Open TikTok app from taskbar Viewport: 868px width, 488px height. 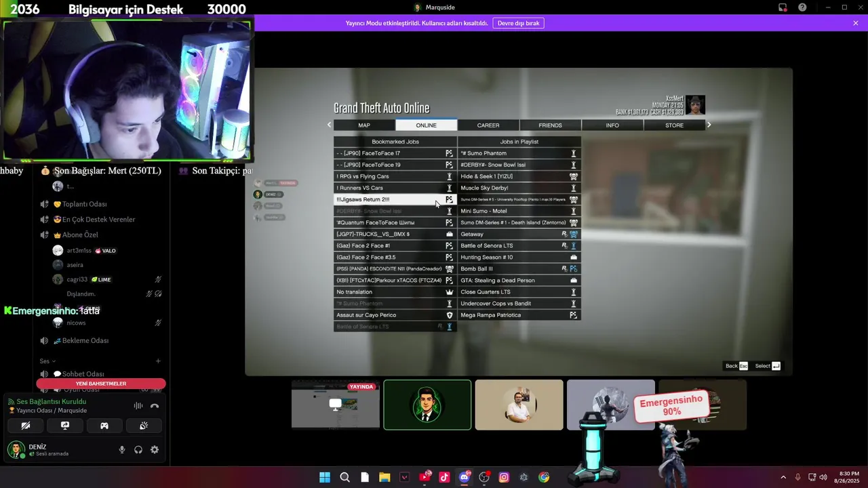pyautogui.click(x=444, y=477)
